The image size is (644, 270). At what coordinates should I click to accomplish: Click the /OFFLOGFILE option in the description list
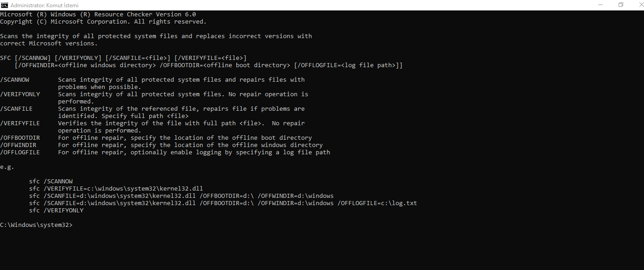coord(20,152)
